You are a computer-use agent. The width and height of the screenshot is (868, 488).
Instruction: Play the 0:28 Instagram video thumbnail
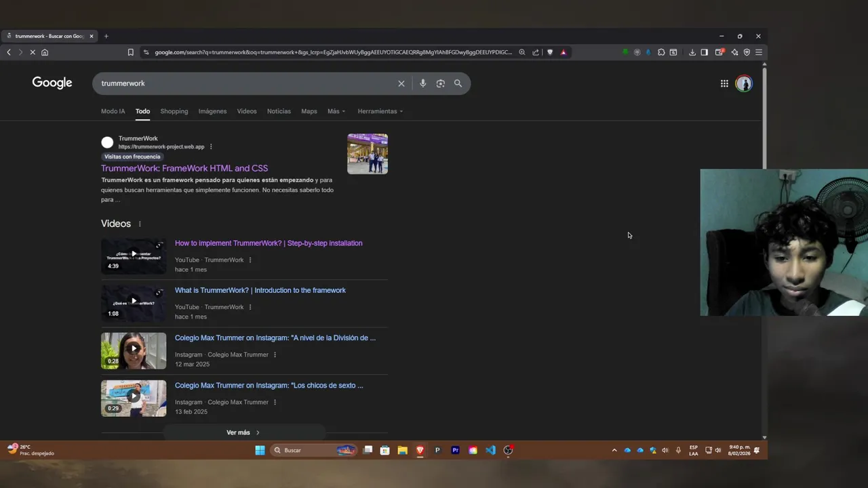[x=134, y=350]
